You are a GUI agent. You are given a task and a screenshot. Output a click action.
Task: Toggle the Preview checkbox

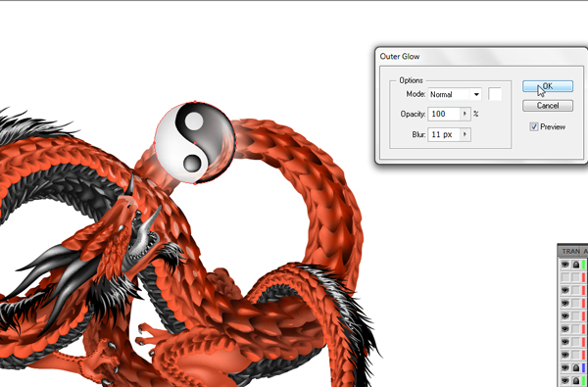(x=534, y=126)
